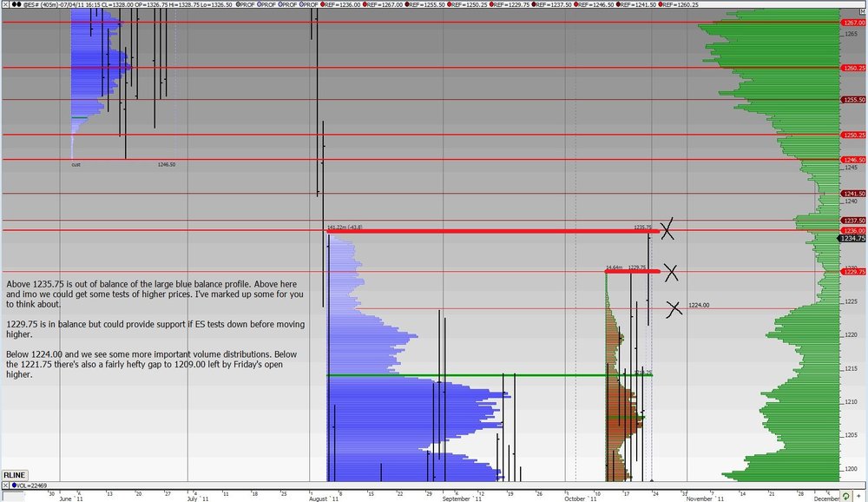This screenshot has width=868, height=502.
Task: Click the first PROF indicator in the header
Action: [x=246, y=4]
